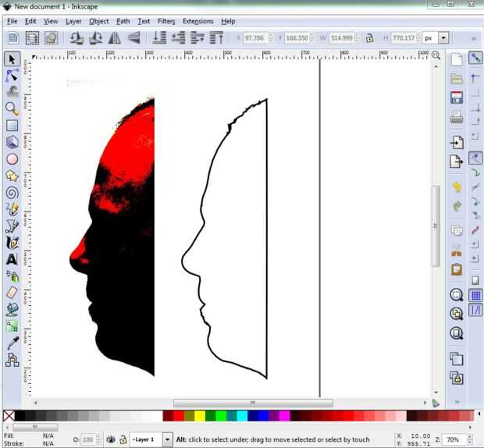Lower selection one step
The height and width of the screenshot is (448, 484).
[x=179, y=38]
